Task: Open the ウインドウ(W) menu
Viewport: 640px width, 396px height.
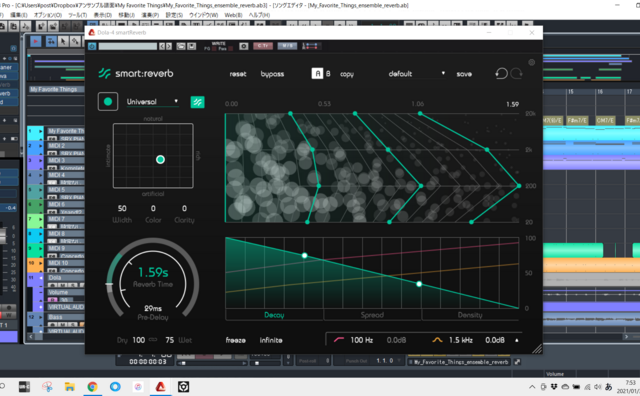Action: click(x=203, y=15)
